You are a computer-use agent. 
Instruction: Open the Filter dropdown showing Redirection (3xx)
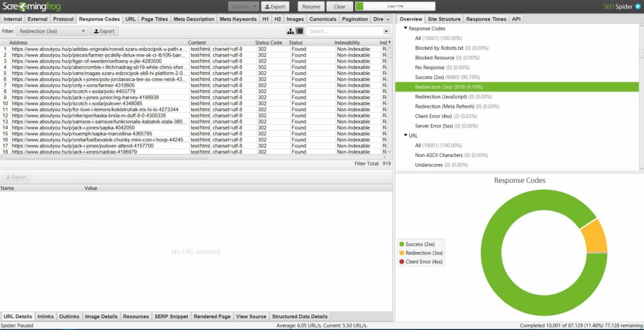click(x=52, y=31)
